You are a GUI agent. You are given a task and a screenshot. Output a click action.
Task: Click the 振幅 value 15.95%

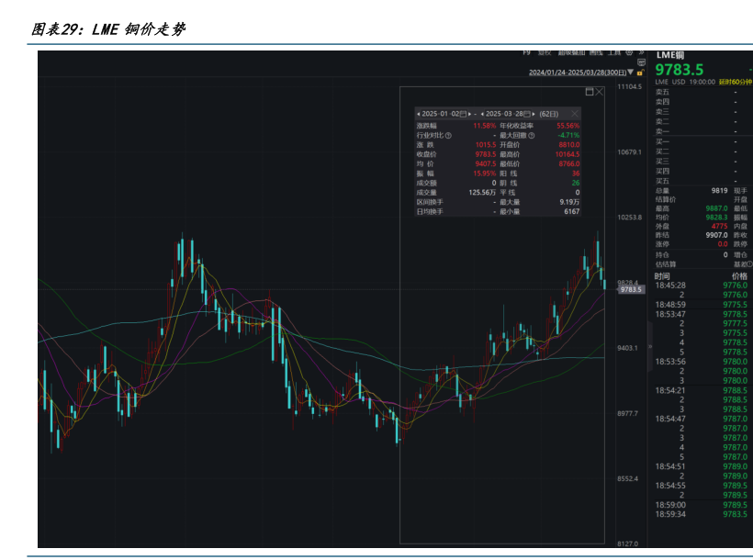[485, 174]
